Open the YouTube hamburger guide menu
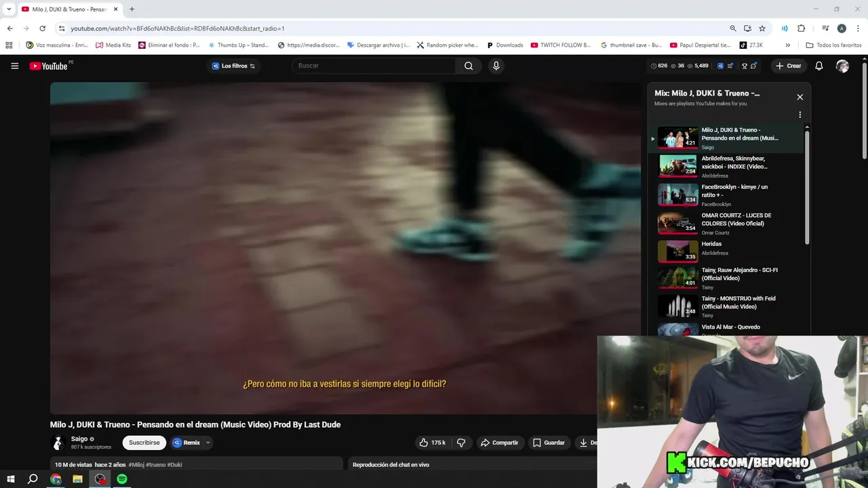868x488 pixels. click(14, 66)
